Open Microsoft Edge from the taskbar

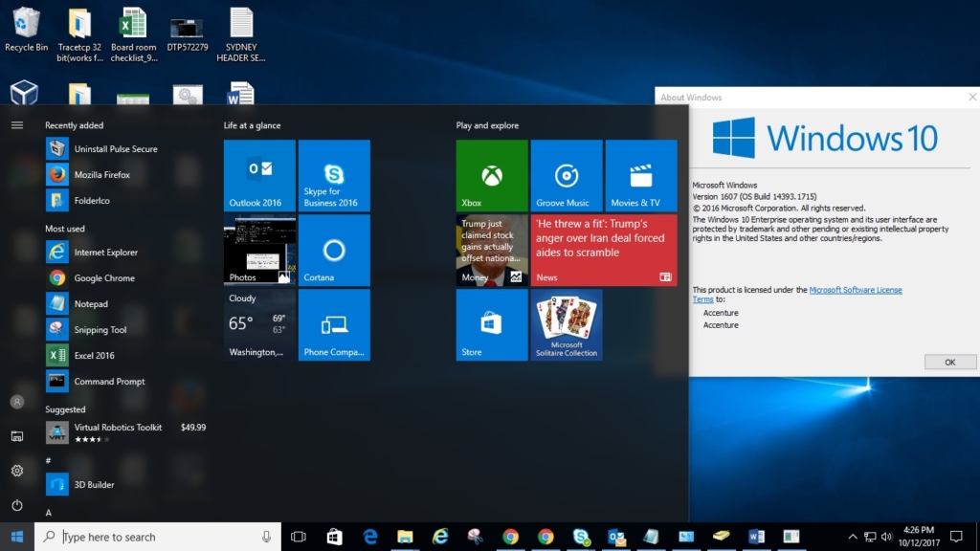tap(369, 537)
